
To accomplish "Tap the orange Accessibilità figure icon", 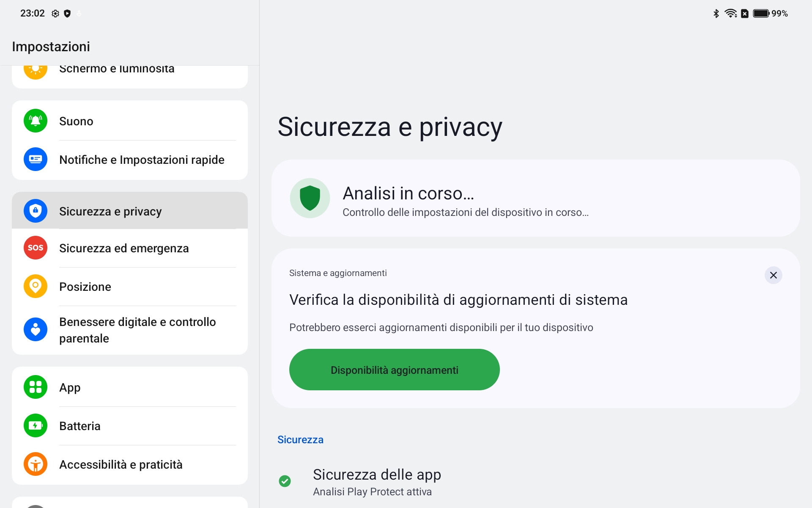I will point(36,464).
